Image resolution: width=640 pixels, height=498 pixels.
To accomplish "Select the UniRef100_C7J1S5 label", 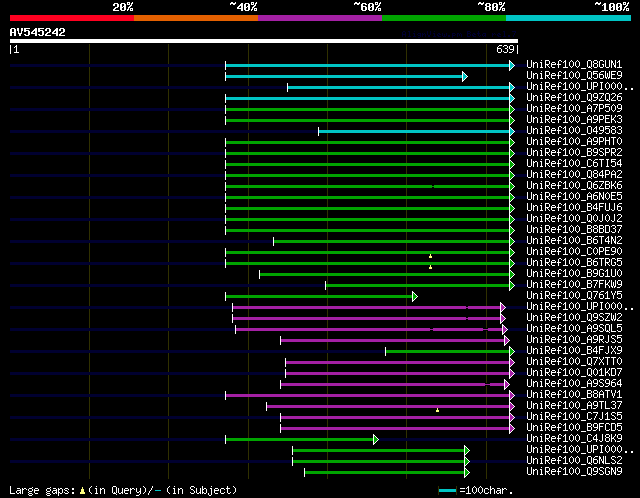I will click(x=574, y=417).
